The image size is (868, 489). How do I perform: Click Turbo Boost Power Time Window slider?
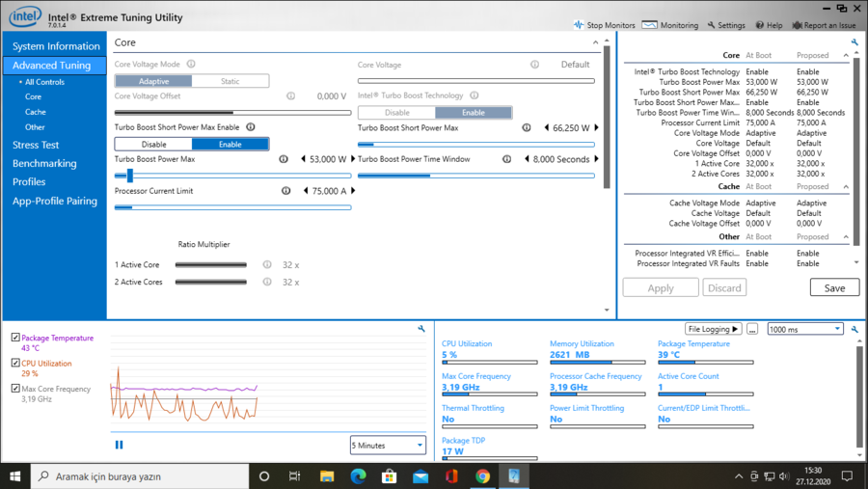(476, 176)
